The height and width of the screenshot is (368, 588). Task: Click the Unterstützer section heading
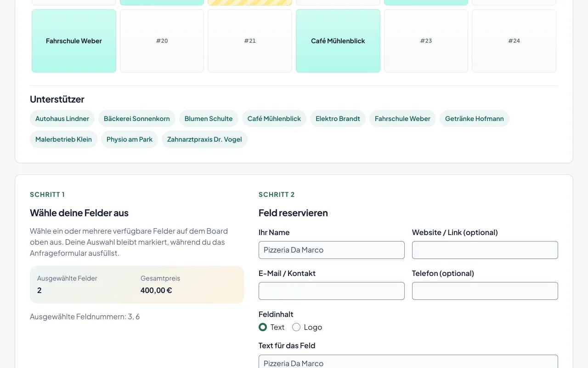(x=57, y=99)
